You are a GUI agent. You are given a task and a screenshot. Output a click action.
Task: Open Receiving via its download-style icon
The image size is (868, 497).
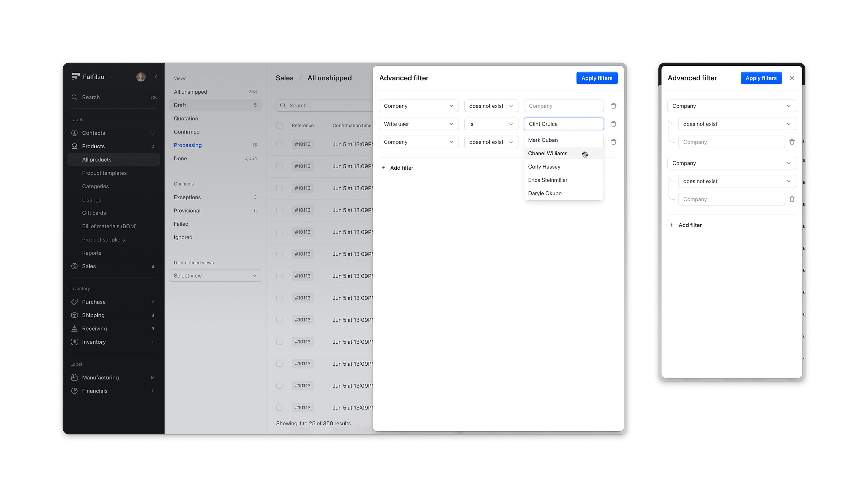coord(74,328)
